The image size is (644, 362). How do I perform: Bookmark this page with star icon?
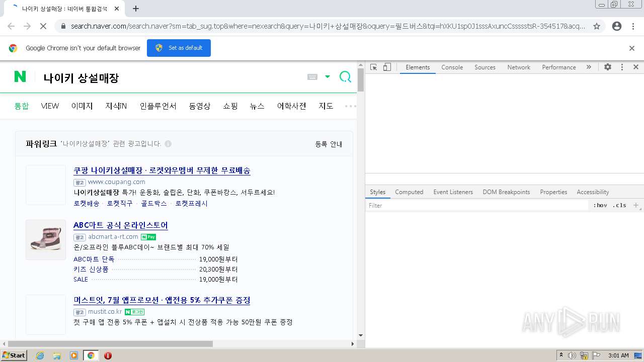click(597, 26)
